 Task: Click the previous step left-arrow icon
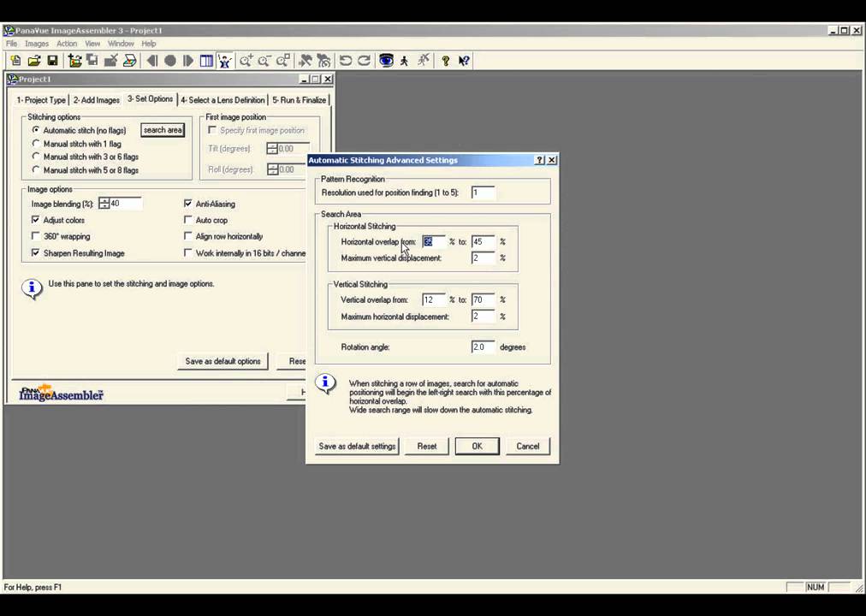click(151, 61)
